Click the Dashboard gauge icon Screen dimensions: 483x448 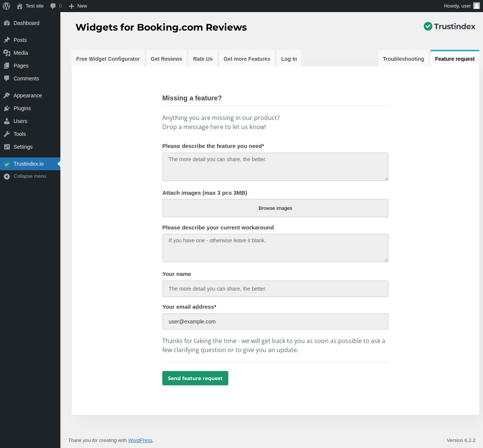click(x=7, y=23)
